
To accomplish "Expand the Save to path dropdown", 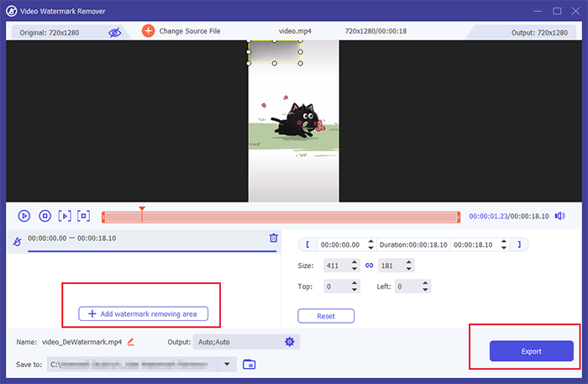I will coord(227,364).
